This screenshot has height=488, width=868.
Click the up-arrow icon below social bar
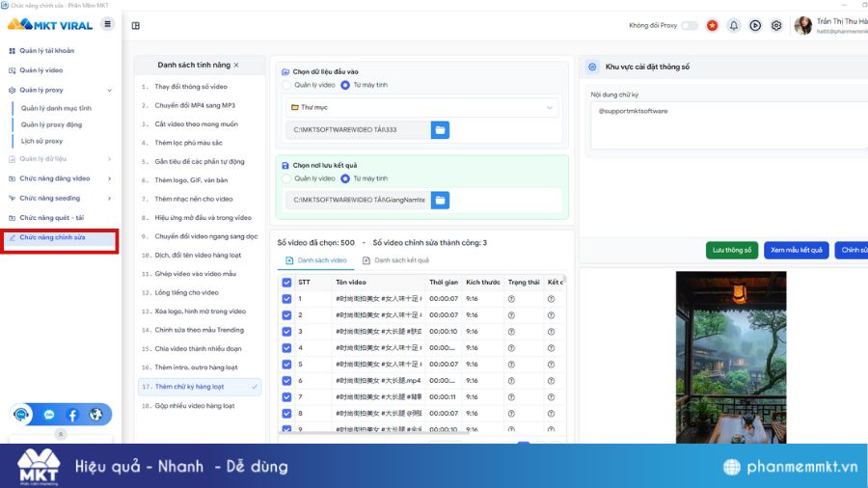(61, 434)
